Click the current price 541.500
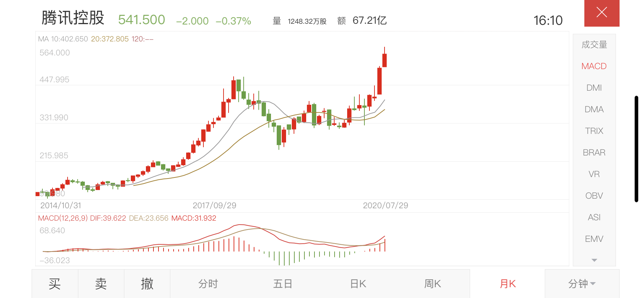Screen dimensions: 644x298 tap(142, 20)
